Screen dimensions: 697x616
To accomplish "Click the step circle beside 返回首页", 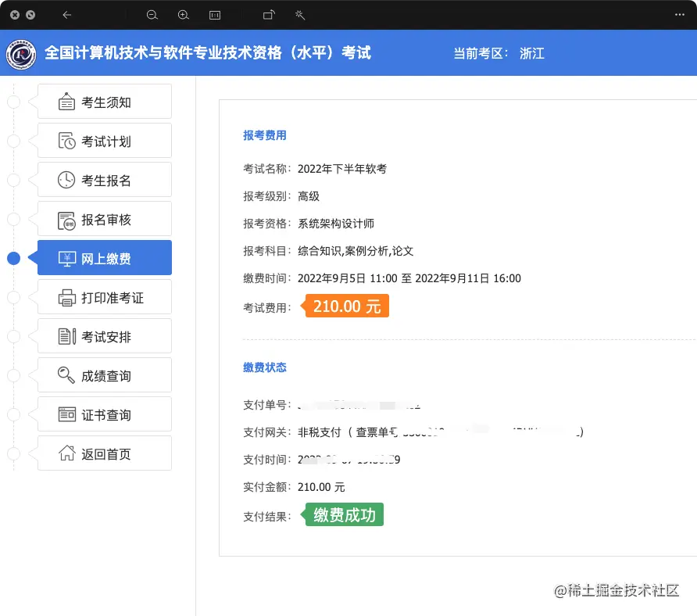I will [x=14, y=453].
